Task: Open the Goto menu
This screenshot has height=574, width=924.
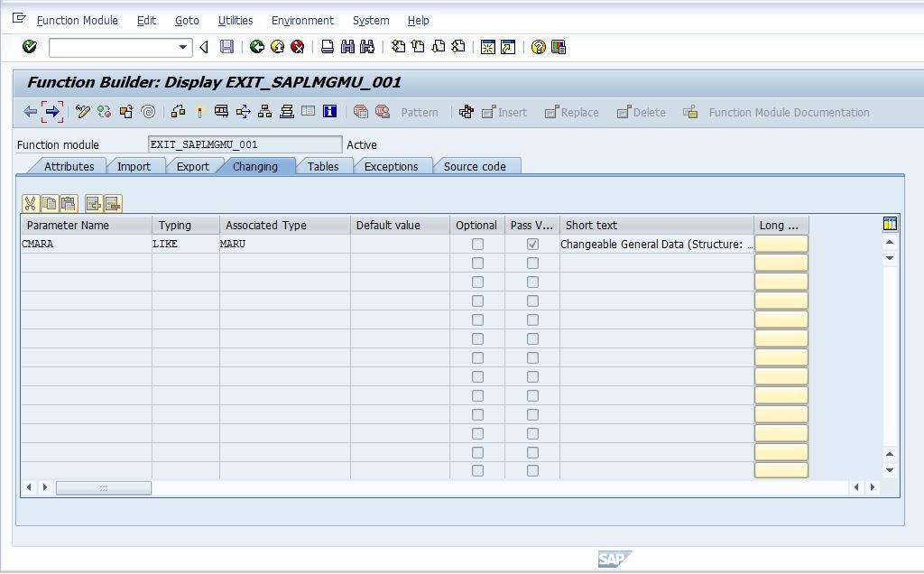Action: pos(187,21)
